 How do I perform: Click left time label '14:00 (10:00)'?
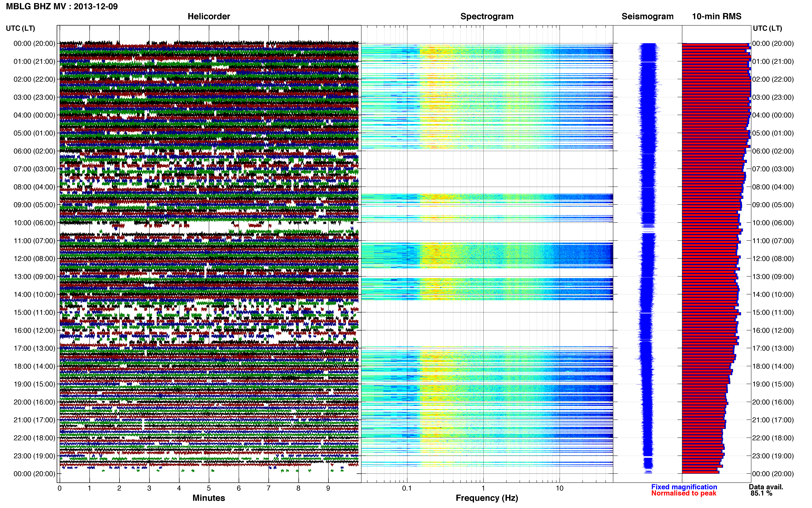34,295
